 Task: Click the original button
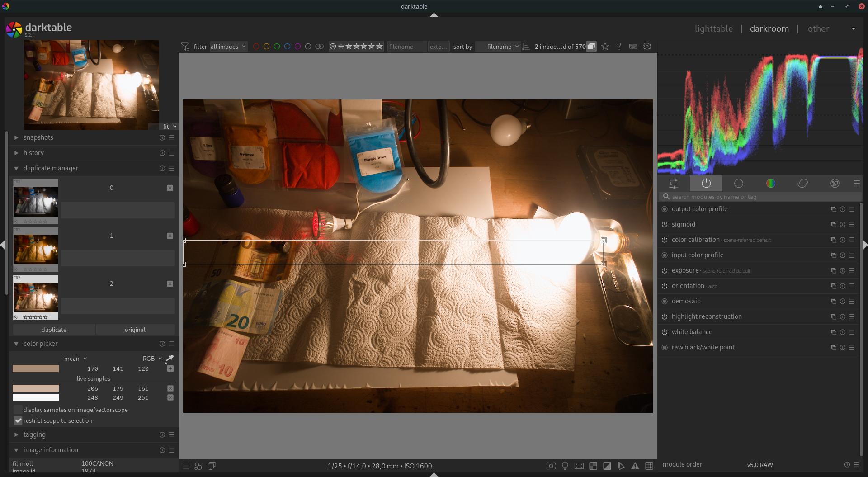(x=135, y=330)
